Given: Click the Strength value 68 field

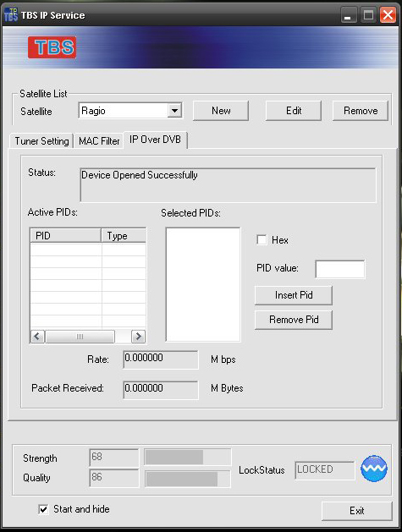Looking at the screenshot, I should [x=114, y=458].
